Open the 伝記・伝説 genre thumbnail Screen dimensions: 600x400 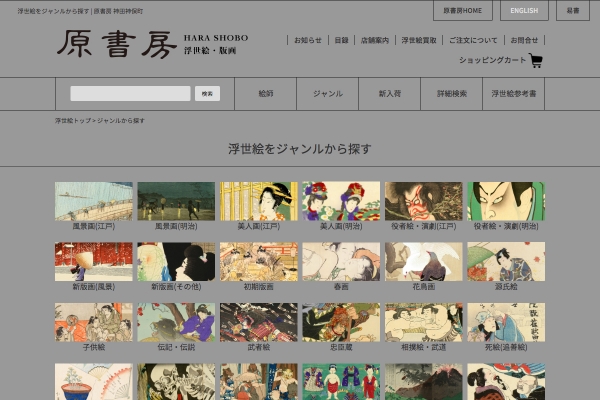[x=176, y=322]
